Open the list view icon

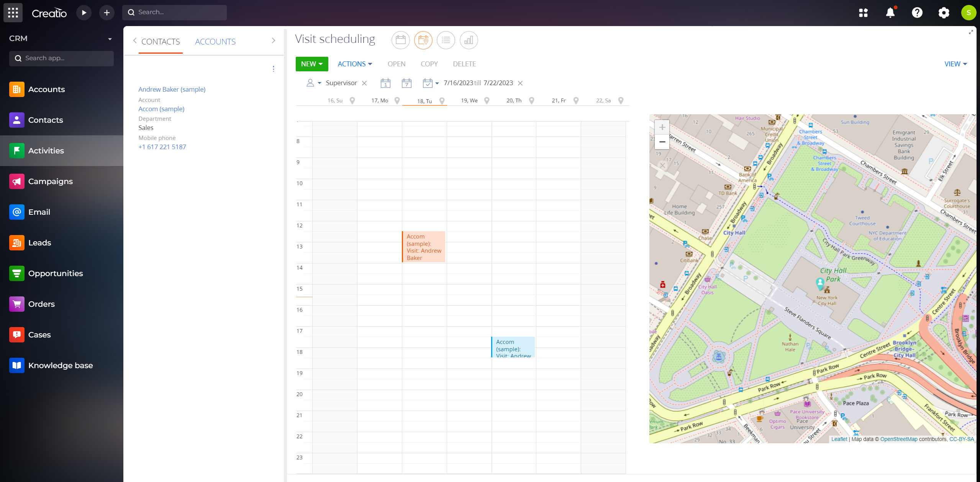click(x=446, y=40)
